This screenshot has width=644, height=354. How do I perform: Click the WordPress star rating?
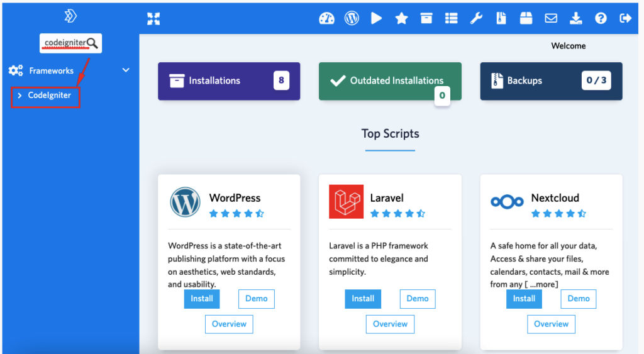point(236,214)
